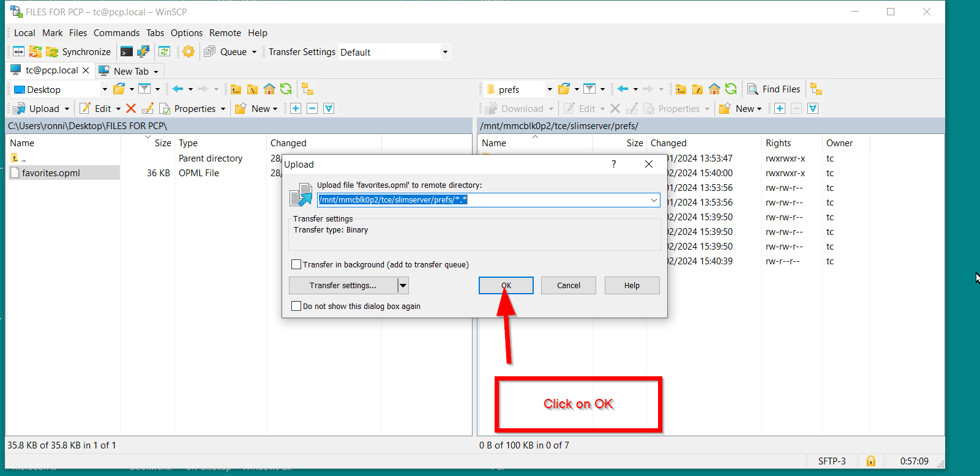Click the red Delete X in local toolbar

click(131, 108)
